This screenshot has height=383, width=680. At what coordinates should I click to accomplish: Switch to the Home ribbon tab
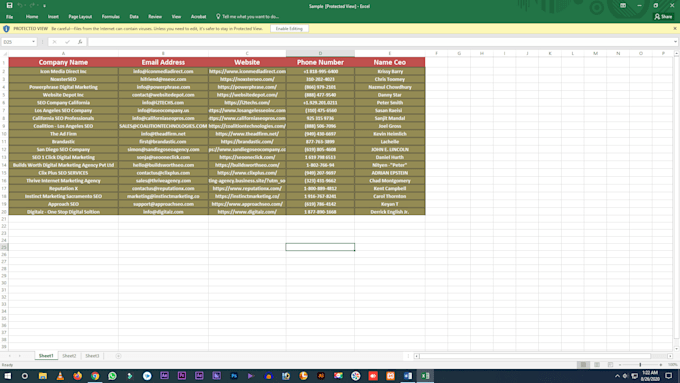pyautogui.click(x=32, y=16)
